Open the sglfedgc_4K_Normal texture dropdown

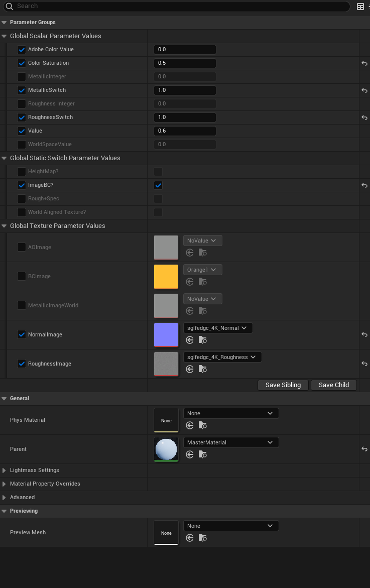pyautogui.click(x=218, y=328)
